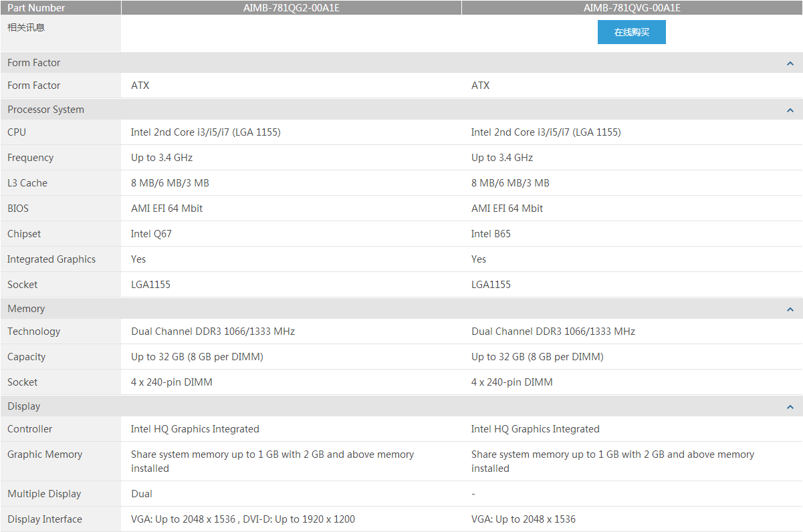Screen dimensions: 803x532
Task: Click the Frequency row label
Action: 30,158
